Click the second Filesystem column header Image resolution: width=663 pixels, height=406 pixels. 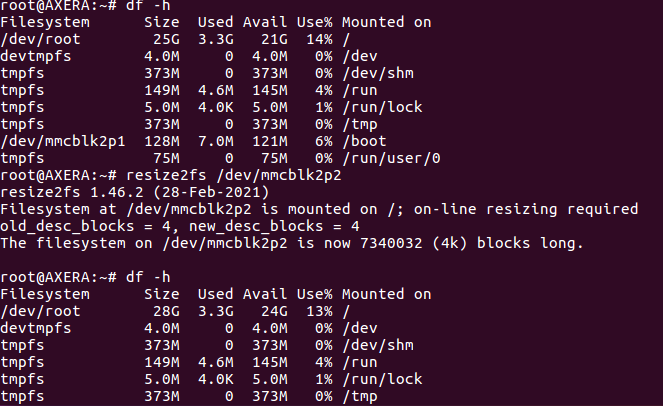(x=45, y=294)
